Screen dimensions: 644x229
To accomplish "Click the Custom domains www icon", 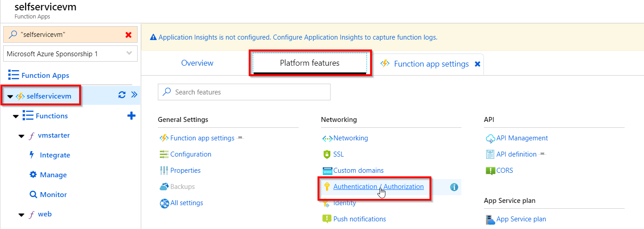I will (327, 171).
